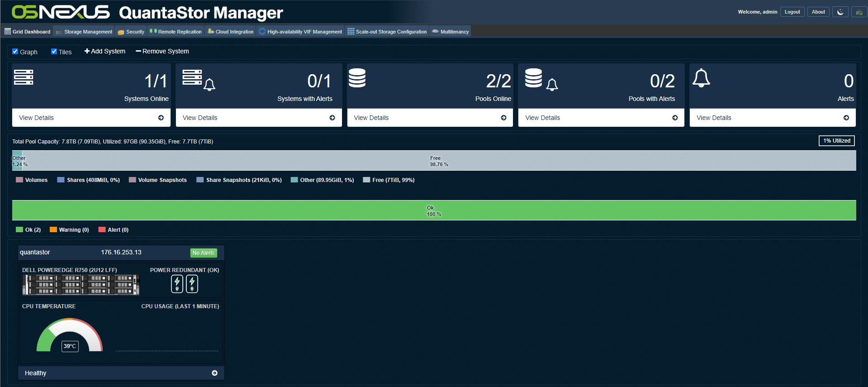Toggle the Free legend entry in chart
This screenshot has height=387, width=868.
(x=389, y=180)
